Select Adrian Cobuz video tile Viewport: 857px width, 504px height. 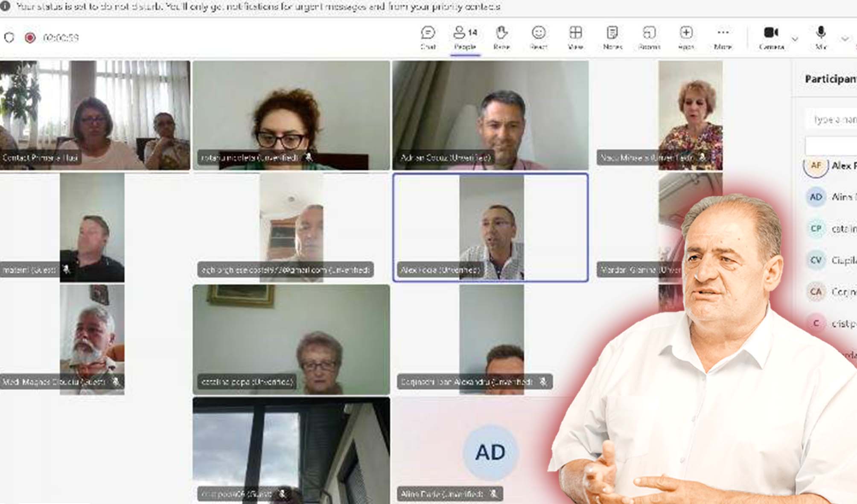pos(490,115)
